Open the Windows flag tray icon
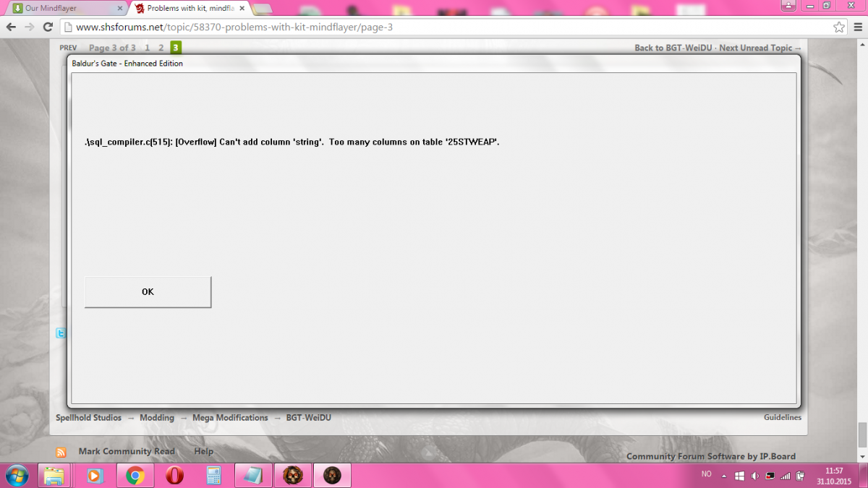Viewport: 868px width, 488px height. [x=739, y=476]
